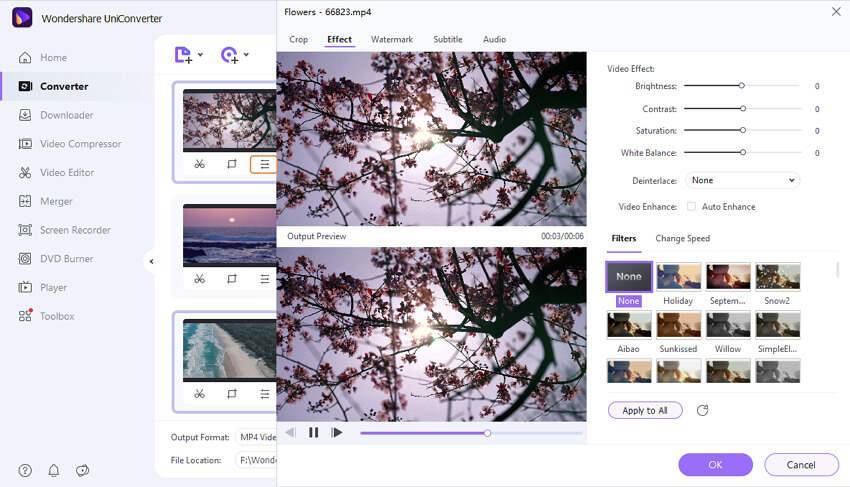The image size is (850, 487).
Task: Reset effects with the circular arrow icon
Action: 702,411
